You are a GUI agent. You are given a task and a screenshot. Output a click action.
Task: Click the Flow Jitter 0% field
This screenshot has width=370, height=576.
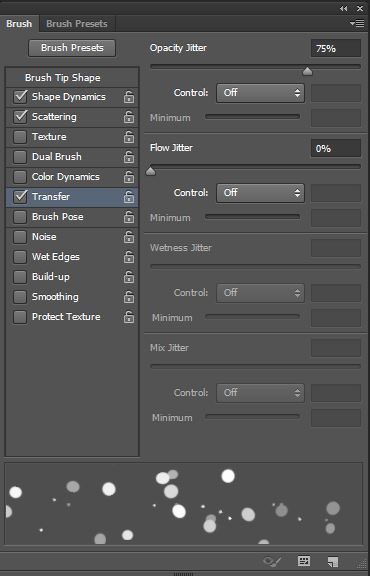[335, 148]
